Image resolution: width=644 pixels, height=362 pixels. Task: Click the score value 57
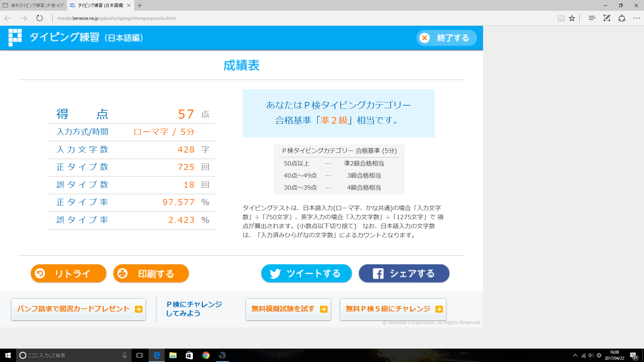point(186,114)
